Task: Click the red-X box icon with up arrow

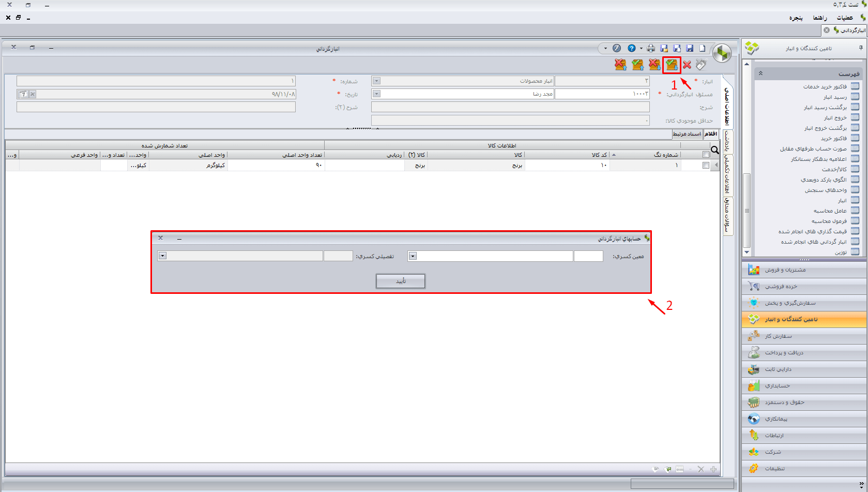Action: (x=620, y=65)
